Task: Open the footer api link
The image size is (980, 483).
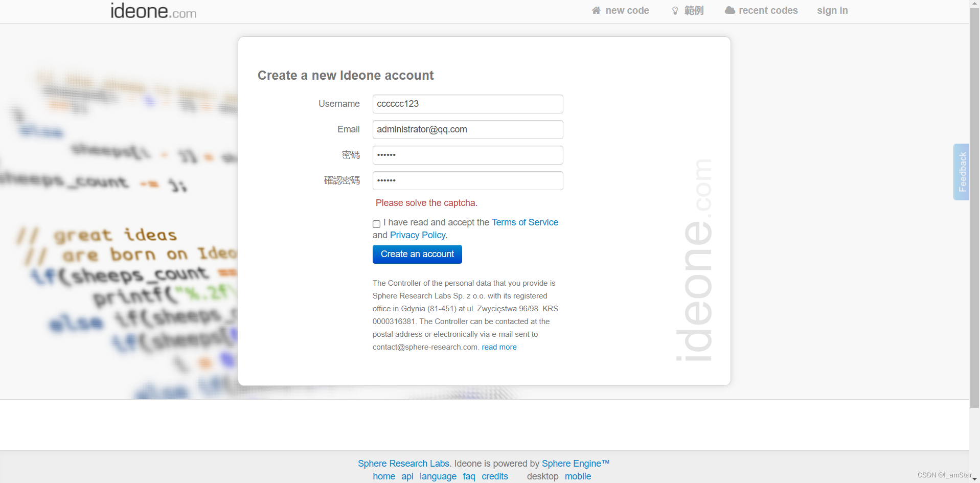Action: pos(407,476)
